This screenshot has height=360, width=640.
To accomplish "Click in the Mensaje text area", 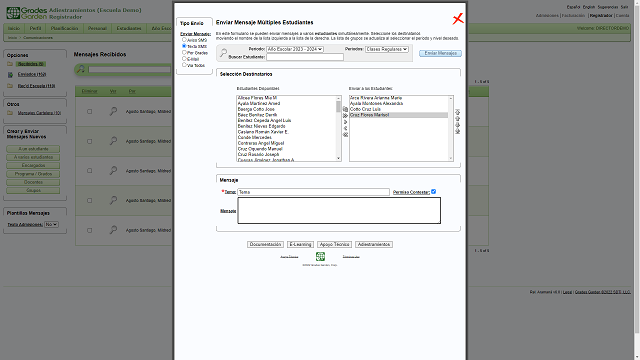I will (x=339, y=211).
